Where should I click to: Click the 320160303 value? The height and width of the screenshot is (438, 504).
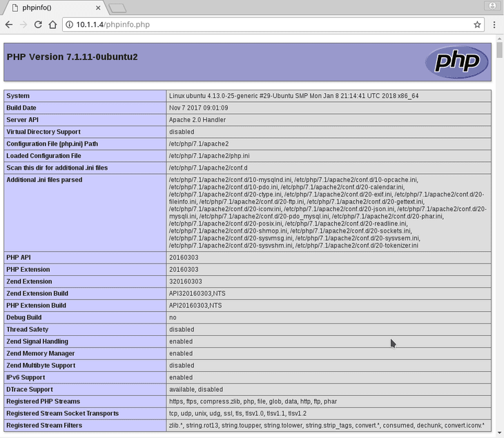tap(186, 281)
